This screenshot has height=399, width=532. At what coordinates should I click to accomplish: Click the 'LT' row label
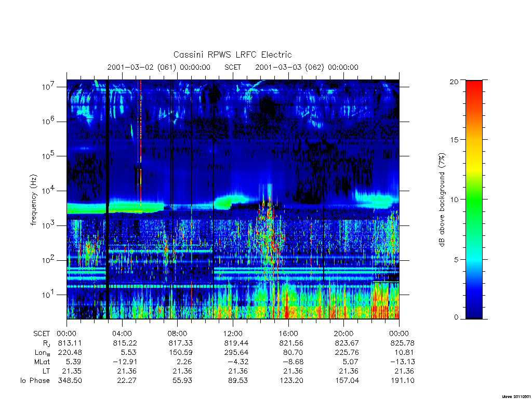click(x=46, y=371)
